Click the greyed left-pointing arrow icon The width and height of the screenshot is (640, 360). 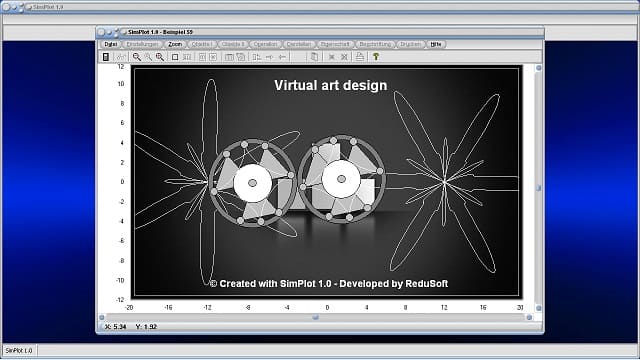click(282, 57)
